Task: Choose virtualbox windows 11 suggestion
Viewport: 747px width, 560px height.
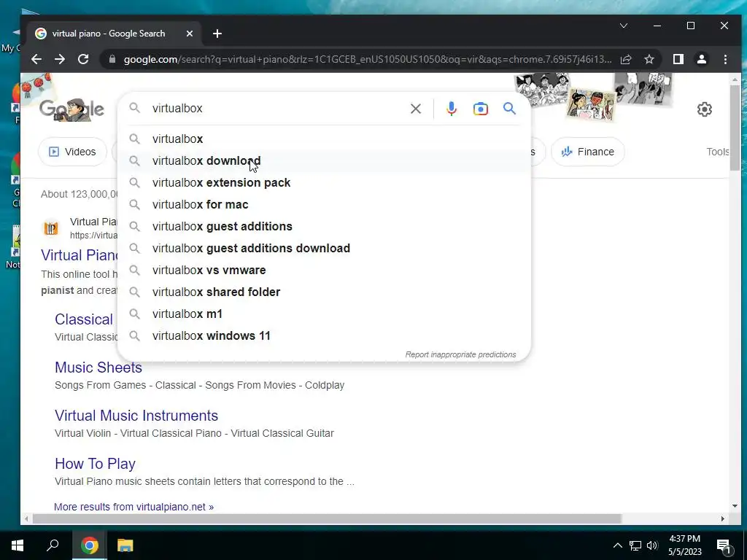Action: (324, 335)
